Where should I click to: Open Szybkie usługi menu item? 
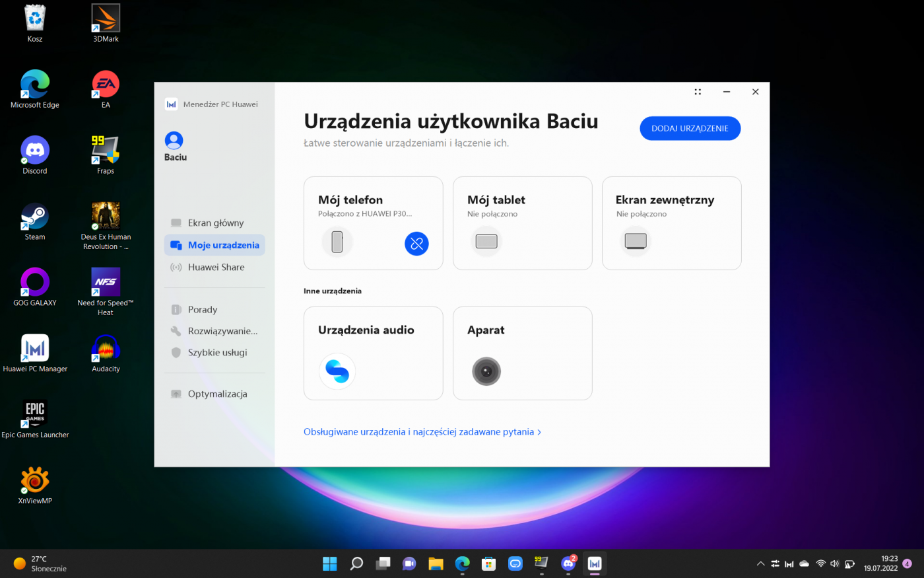(x=216, y=353)
